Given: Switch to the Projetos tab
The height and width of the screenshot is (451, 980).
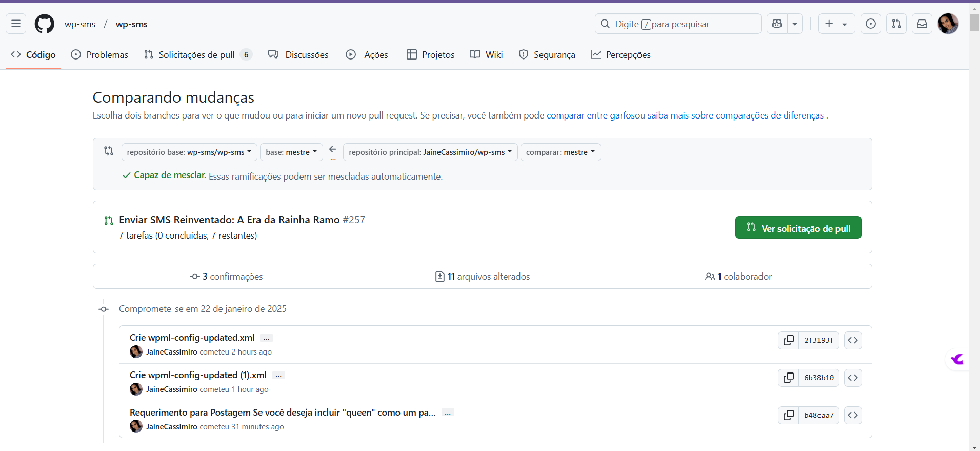Looking at the screenshot, I should 431,54.
